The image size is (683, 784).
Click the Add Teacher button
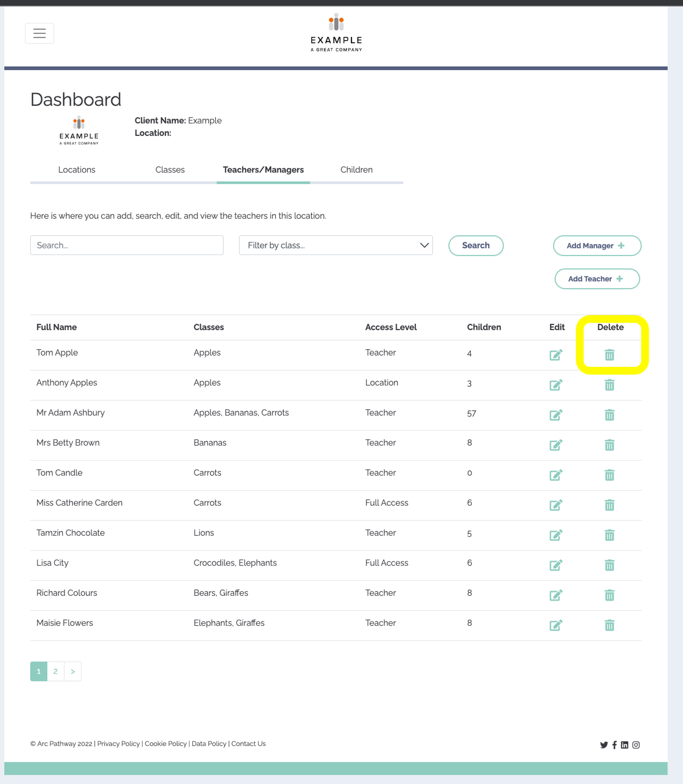pos(596,278)
